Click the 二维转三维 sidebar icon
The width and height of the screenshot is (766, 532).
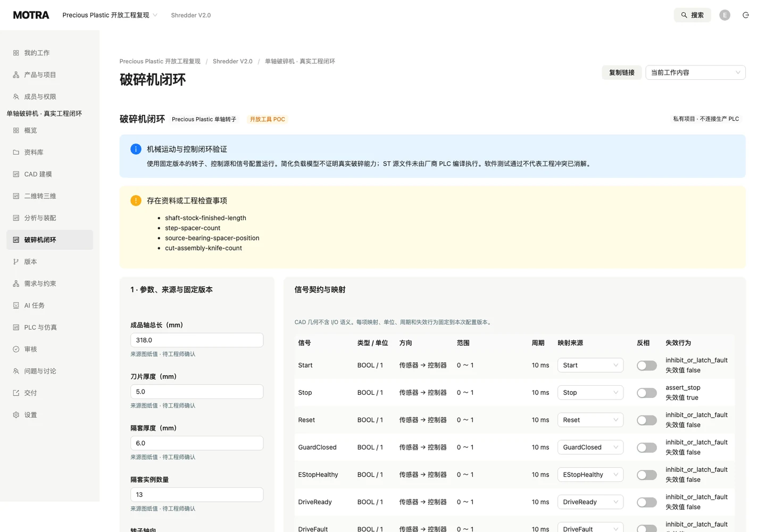tap(16, 196)
